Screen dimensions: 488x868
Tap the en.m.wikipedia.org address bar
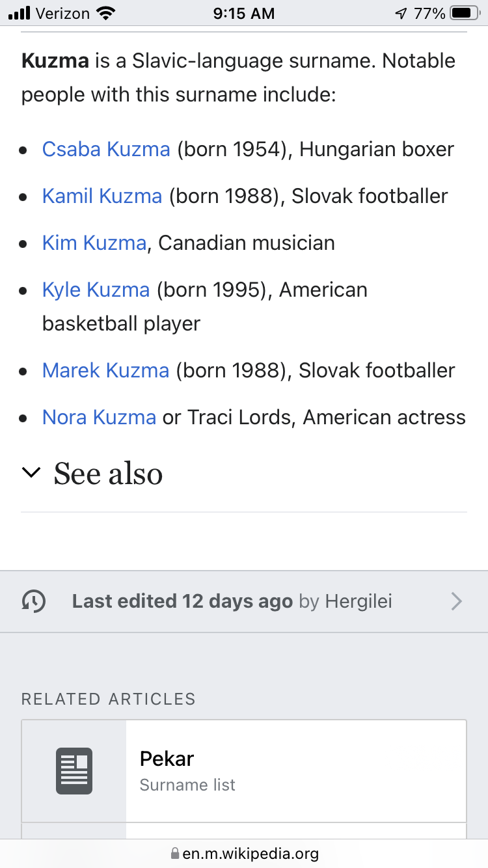pos(251,853)
